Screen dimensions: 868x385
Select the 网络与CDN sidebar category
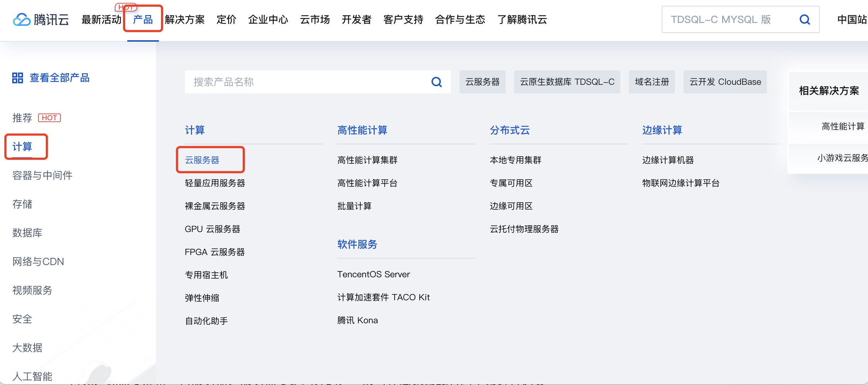[x=38, y=261]
